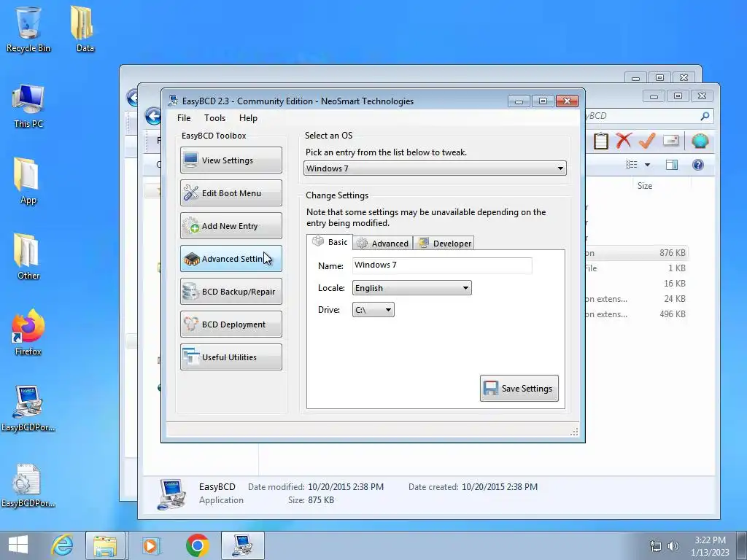Click the network icon in system tray
Image resolution: width=747 pixels, height=560 pixels.
(656, 546)
